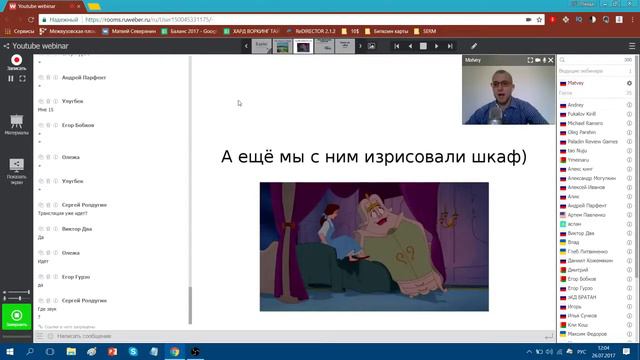Open the Materials (Материалы) panel
This screenshot has height=360, width=640.
pyautogui.click(x=17, y=124)
